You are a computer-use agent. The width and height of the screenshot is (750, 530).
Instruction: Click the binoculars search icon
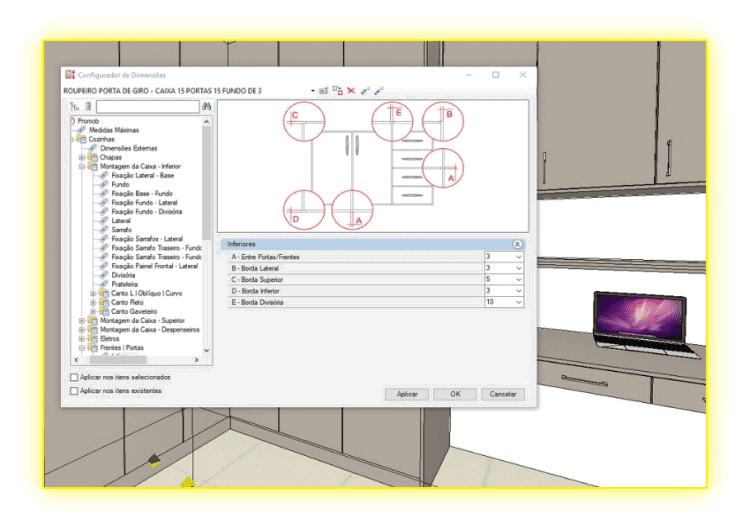click(x=207, y=106)
